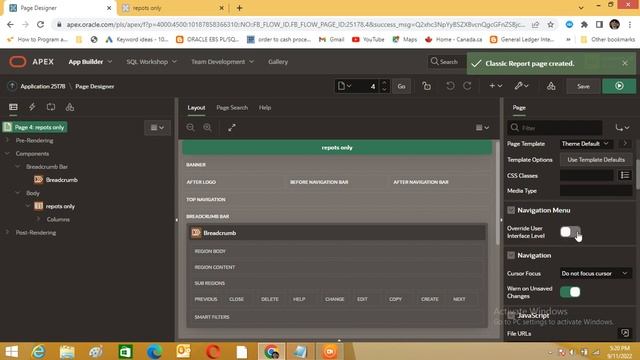
Task: Open the Rendering tab icon in left pane
Action: pos(13,107)
